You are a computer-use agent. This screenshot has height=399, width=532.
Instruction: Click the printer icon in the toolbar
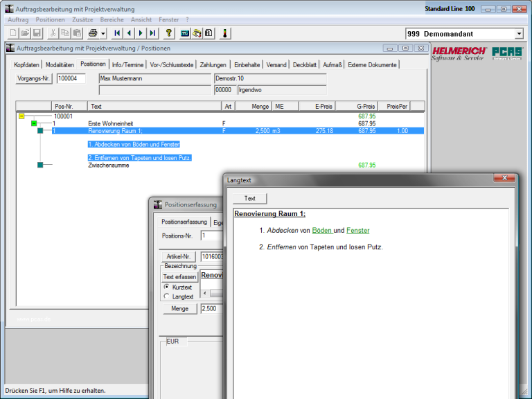tap(93, 33)
